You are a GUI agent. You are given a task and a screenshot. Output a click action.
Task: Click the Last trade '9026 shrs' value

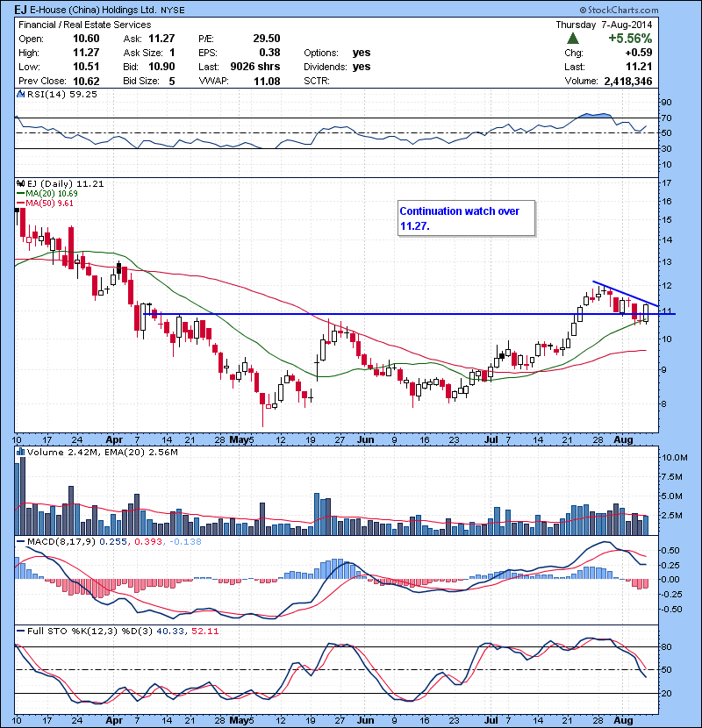255,67
